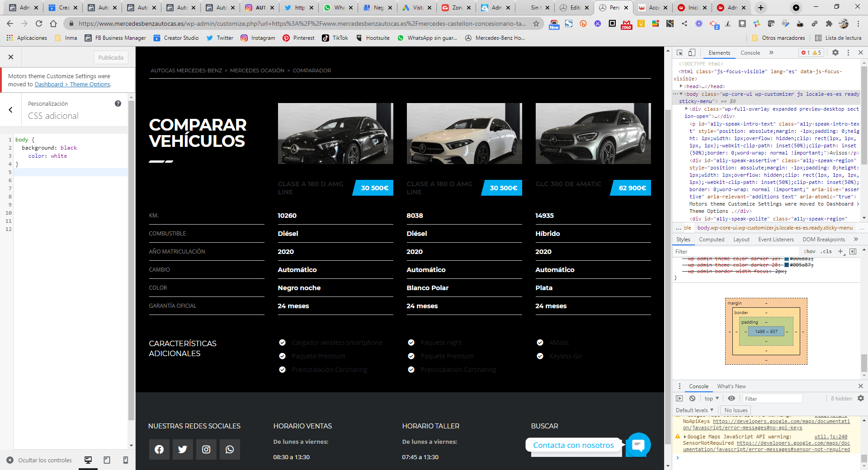Bookmark this page with the star icon
Screen dimensions: 868x470
point(536,23)
